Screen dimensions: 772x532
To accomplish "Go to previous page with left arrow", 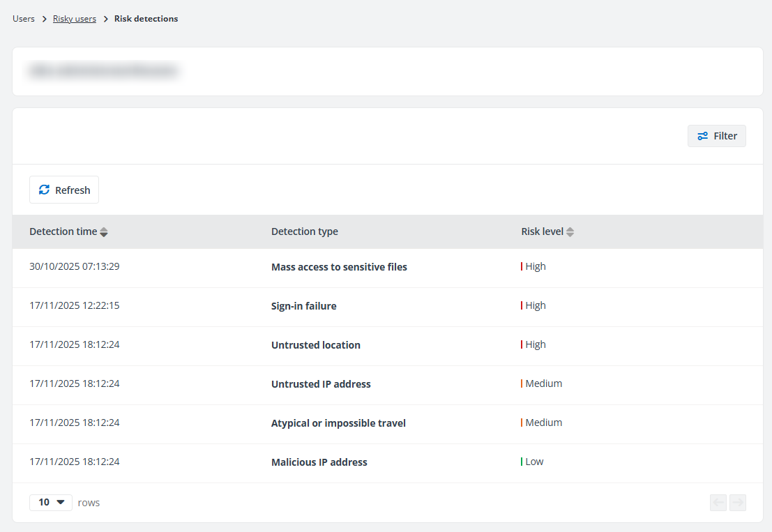I will point(718,502).
